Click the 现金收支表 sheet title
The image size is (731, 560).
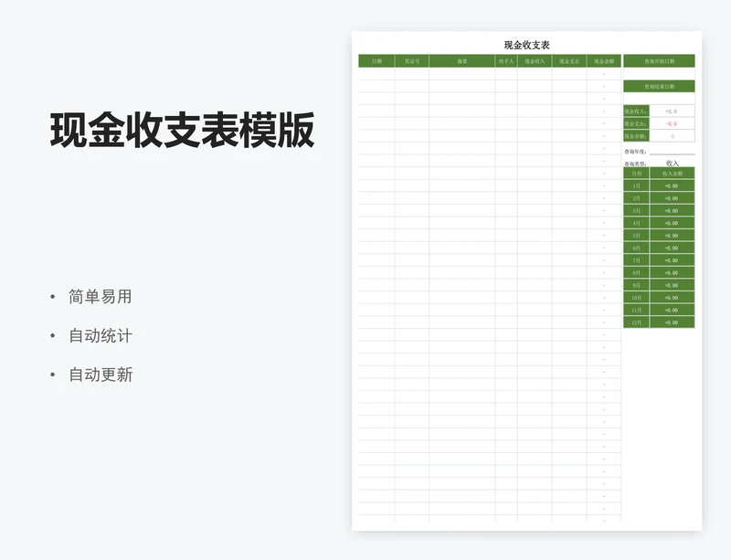527,46
